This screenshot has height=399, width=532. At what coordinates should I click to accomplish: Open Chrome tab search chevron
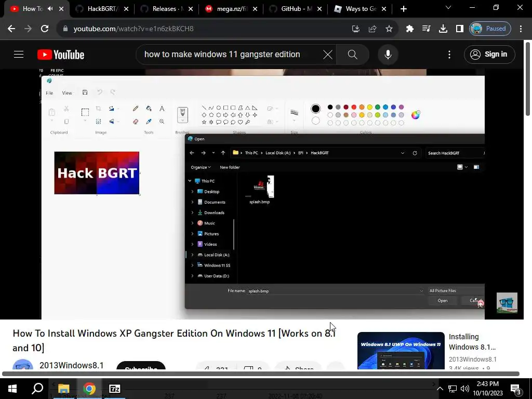(x=448, y=7)
